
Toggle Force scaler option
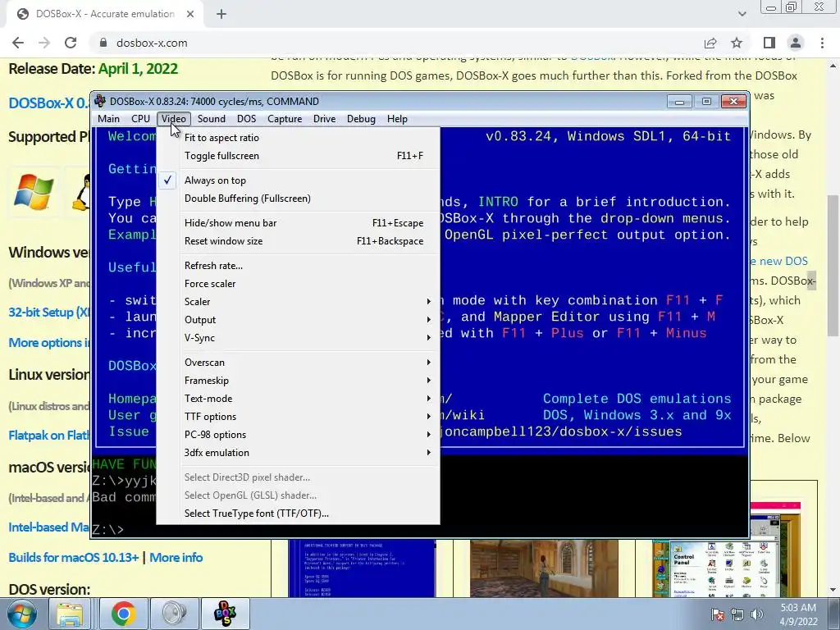point(299,284)
